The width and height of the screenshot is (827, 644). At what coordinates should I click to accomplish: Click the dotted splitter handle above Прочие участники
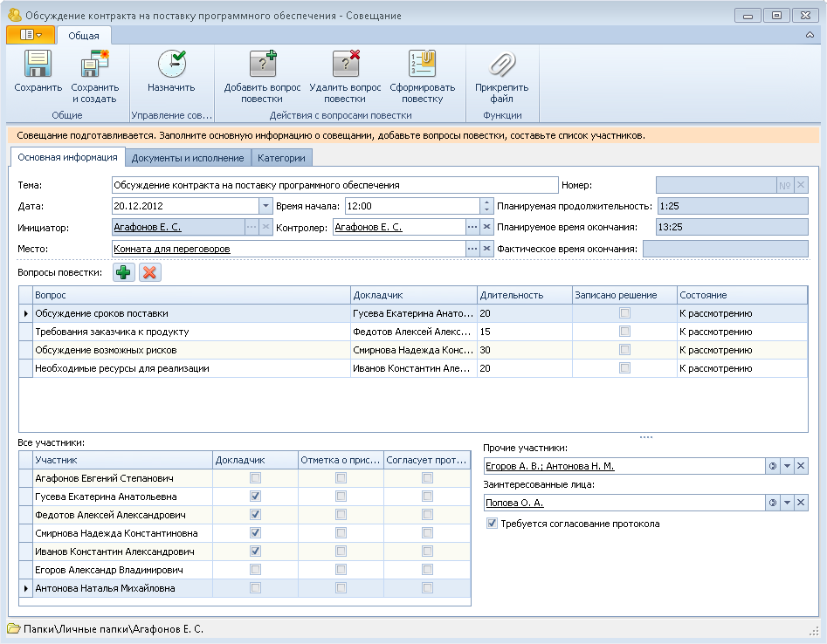(646, 437)
